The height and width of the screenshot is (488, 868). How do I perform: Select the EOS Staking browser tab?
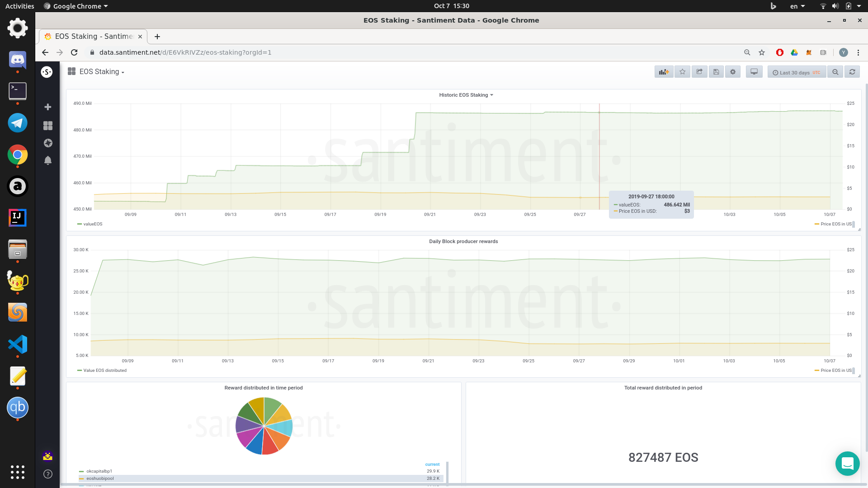tap(93, 37)
